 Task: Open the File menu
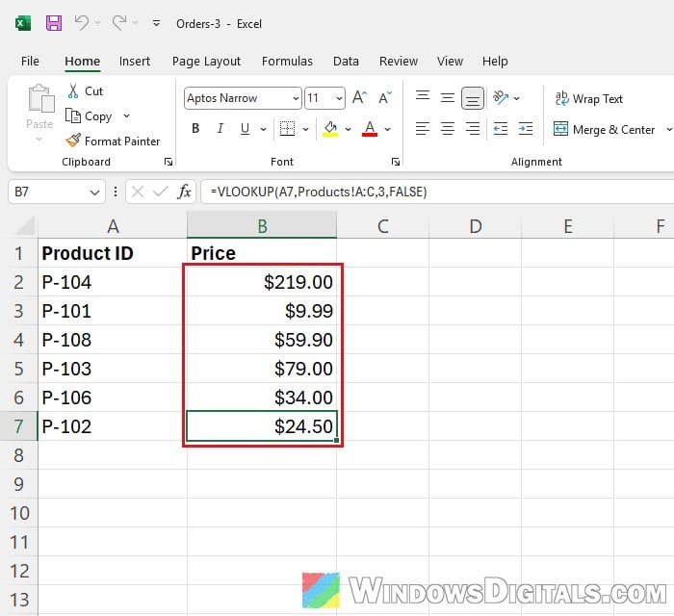(x=30, y=62)
